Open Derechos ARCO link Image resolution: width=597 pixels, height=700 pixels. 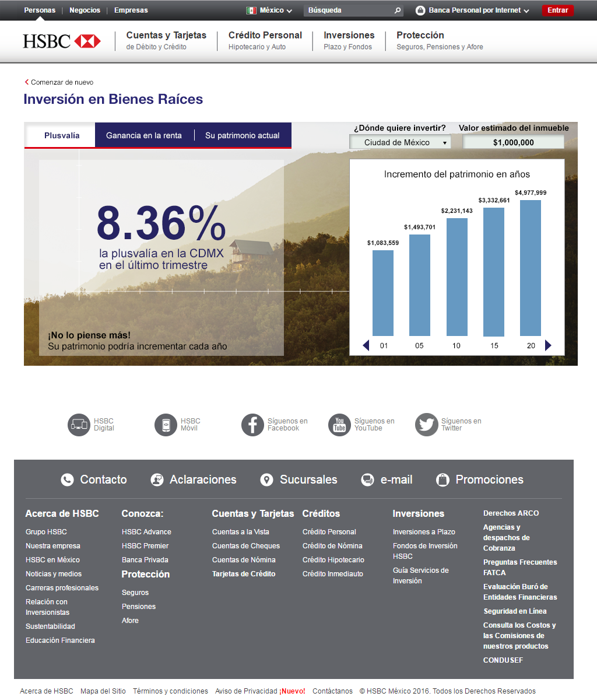(x=511, y=513)
